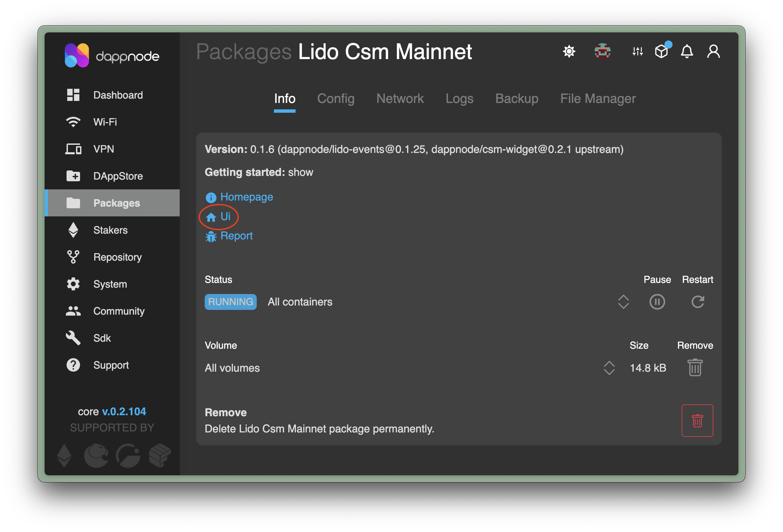This screenshot has height=532, width=783.
Task: Pause all containers
Action: pos(657,302)
